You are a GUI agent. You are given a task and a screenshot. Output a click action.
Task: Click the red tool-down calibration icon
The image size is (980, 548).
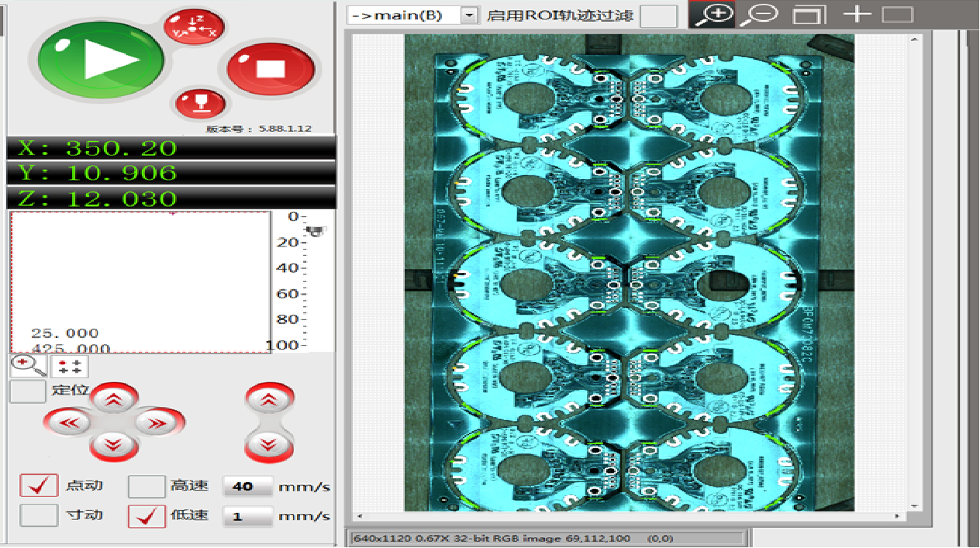coord(200,102)
